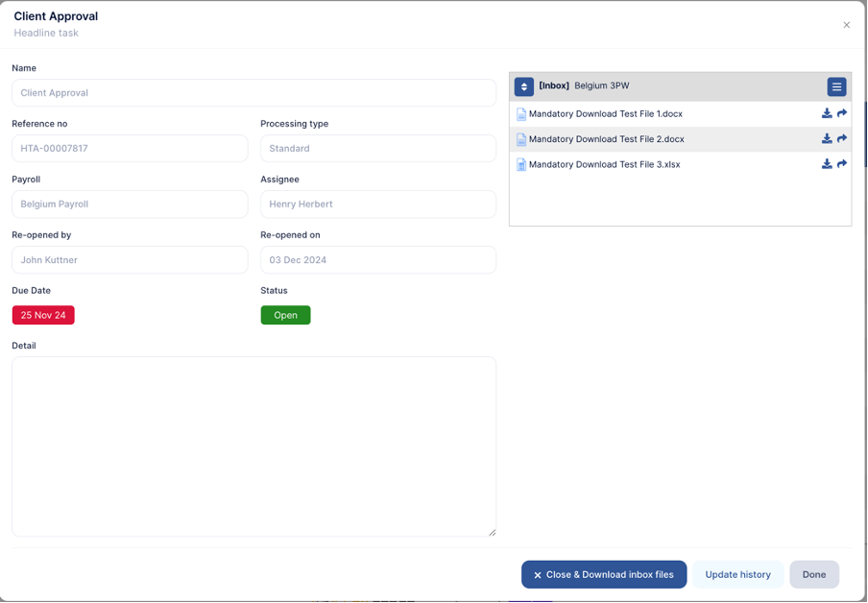The height and width of the screenshot is (603, 868).
Task: Open the hamburger menu in the inbox panel
Action: point(836,85)
